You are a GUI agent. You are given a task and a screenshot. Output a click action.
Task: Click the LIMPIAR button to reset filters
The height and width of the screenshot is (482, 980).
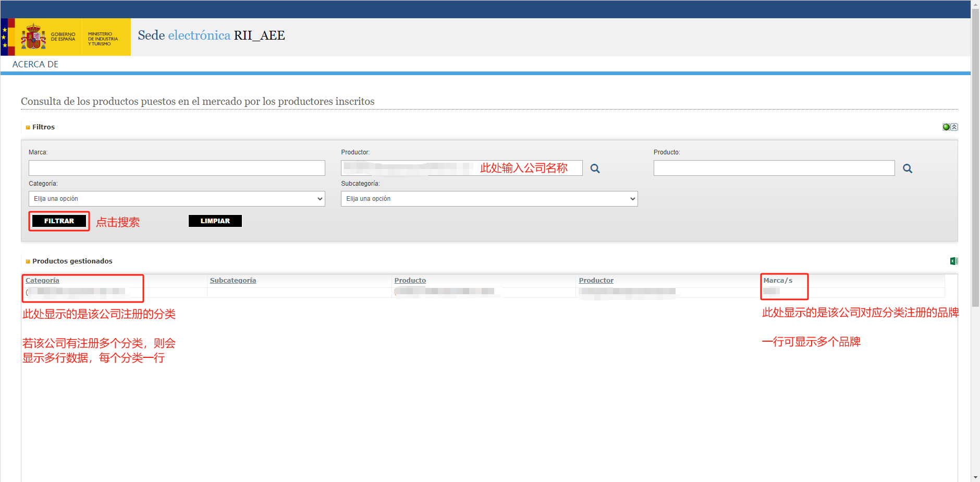tap(215, 221)
